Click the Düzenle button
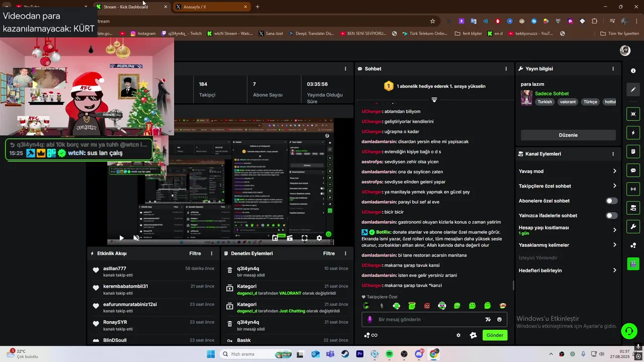Screen dimensions: 644x362 (568, 135)
